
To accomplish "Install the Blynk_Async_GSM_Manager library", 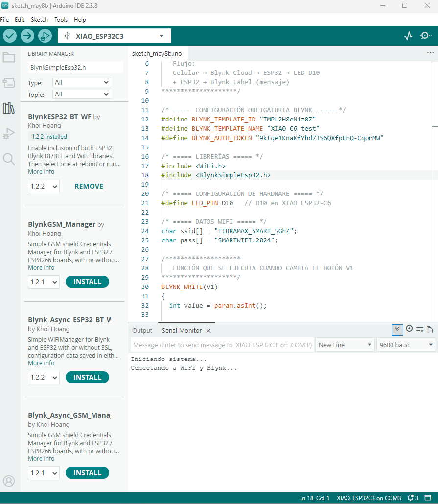I will (x=87, y=473).
